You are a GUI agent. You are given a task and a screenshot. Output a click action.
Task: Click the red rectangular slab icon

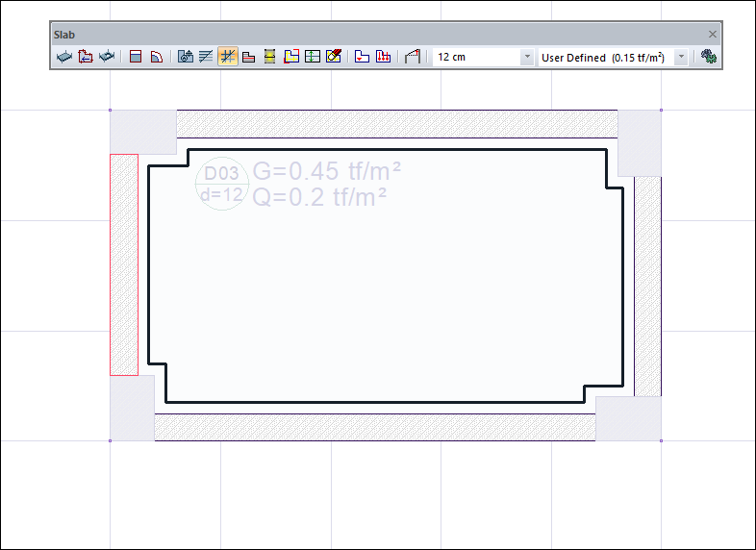pyautogui.click(x=136, y=57)
